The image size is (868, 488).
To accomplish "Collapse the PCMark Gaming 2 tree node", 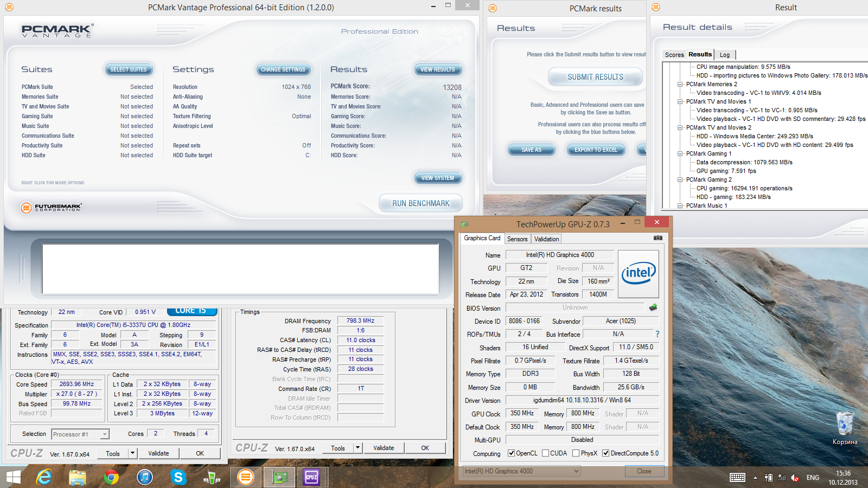I will 680,179.
